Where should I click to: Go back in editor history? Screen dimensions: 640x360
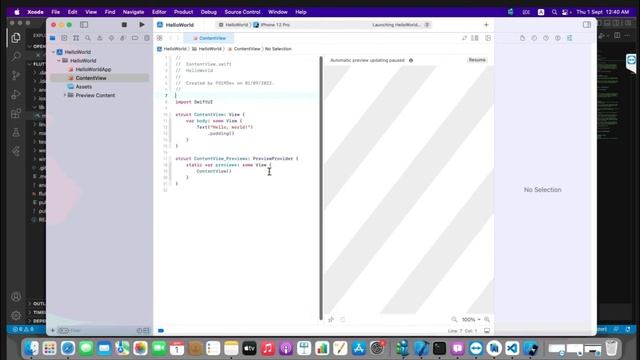pyautogui.click(x=171, y=38)
